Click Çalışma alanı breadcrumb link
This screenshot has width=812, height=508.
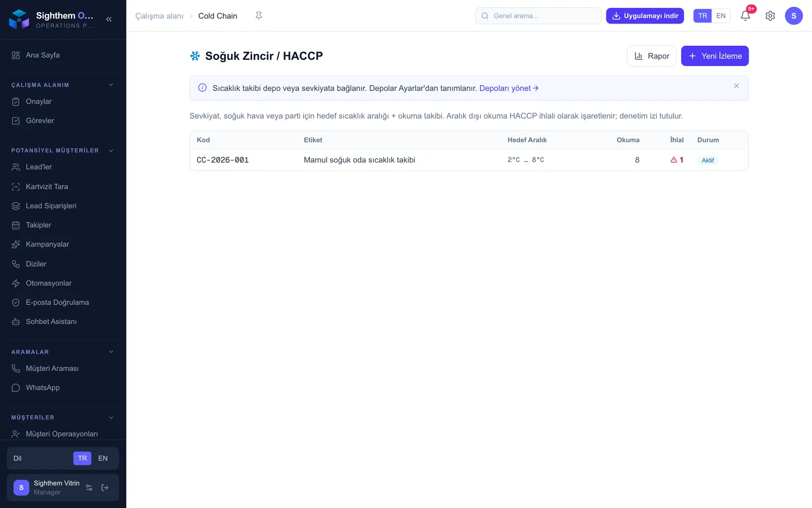click(x=159, y=16)
